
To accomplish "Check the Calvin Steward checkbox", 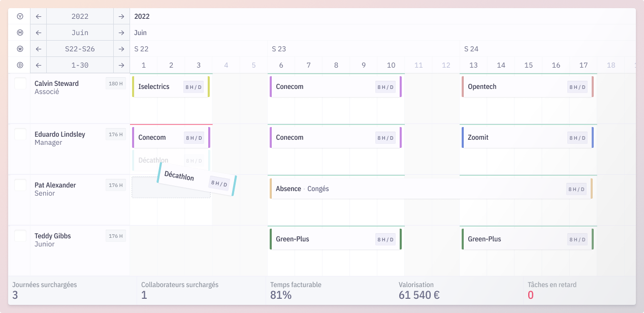I will [x=20, y=83].
